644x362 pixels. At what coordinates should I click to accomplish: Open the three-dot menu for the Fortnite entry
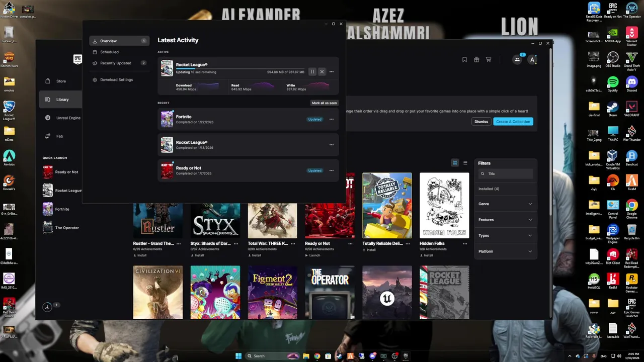pyautogui.click(x=332, y=119)
